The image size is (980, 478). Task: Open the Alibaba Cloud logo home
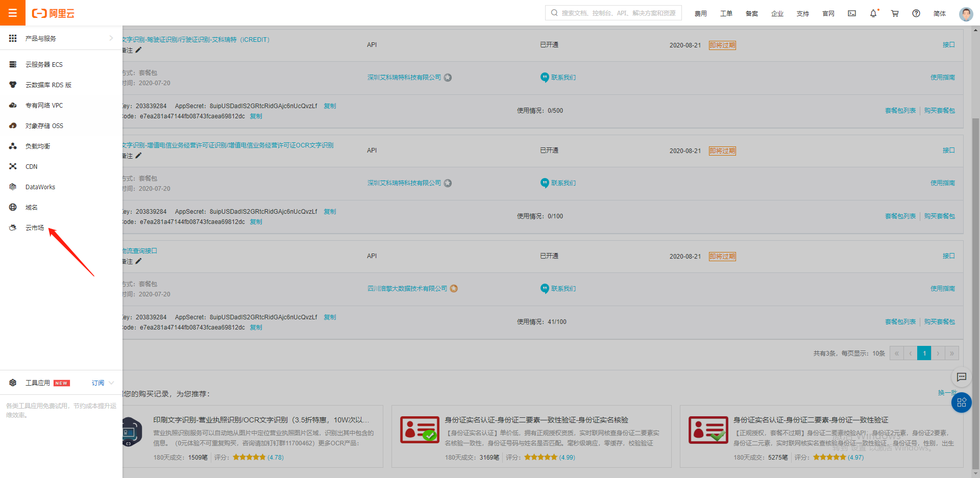click(53, 13)
